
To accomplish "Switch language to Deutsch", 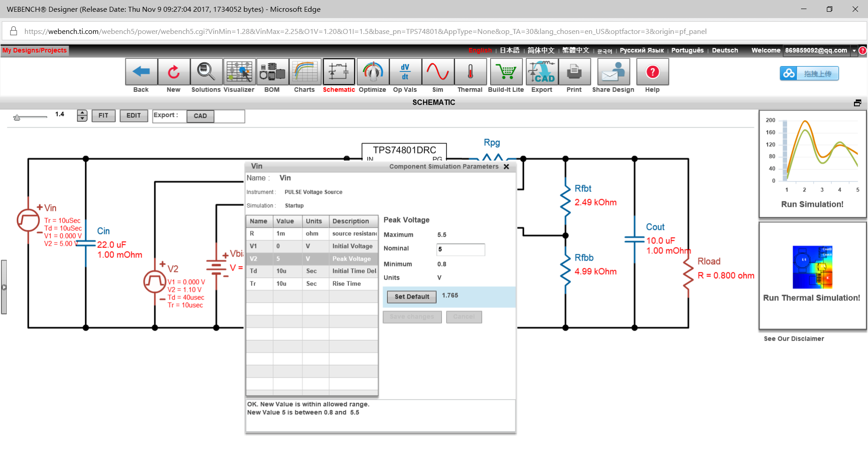I will click(725, 50).
